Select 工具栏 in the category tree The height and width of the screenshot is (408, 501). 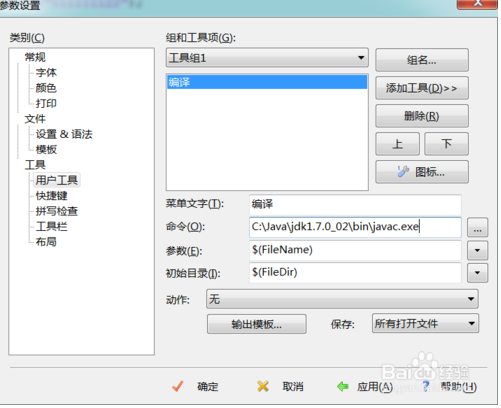pyautogui.click(x=52, y=226)
